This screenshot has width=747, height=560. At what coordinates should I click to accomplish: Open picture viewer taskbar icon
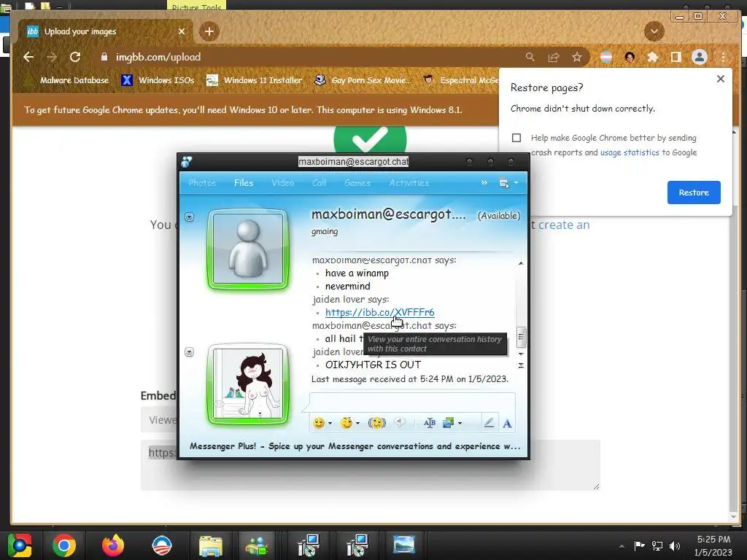(404, 545)
